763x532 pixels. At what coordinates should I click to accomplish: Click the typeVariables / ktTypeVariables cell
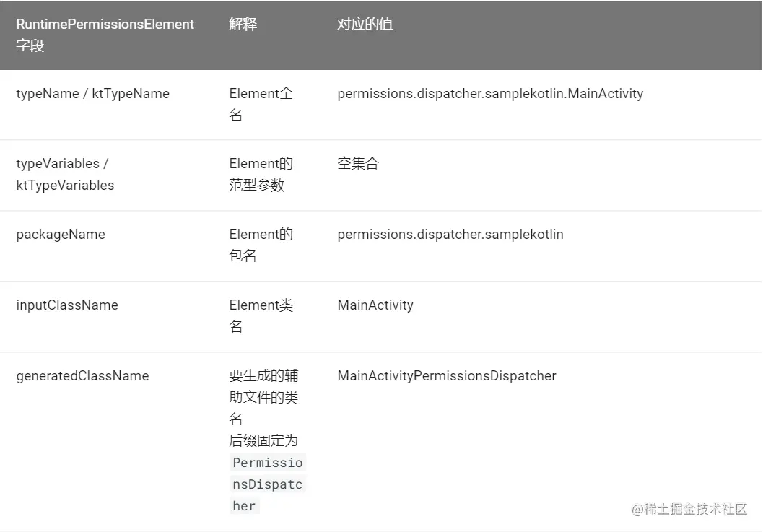tap(65, 174)
